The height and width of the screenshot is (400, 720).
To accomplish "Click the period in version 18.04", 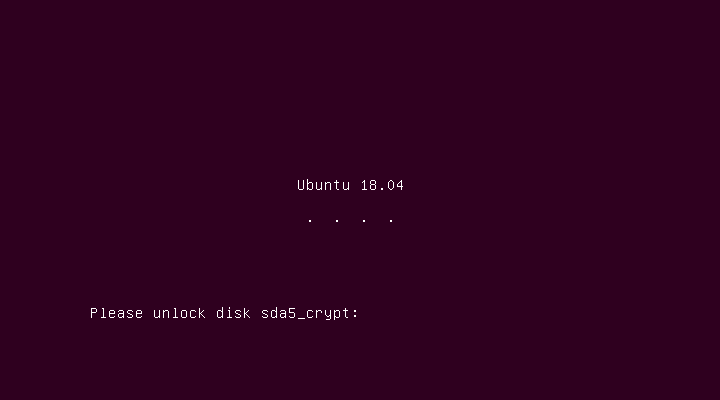I will pos(382,189).
